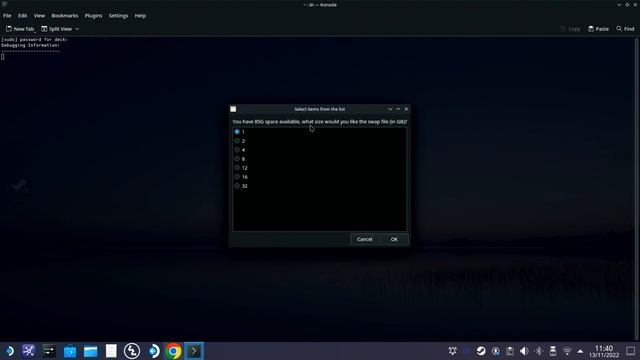Open the white document app in taskbar
The width and height of the screenshot is (640, 360).
coord(111,351)
